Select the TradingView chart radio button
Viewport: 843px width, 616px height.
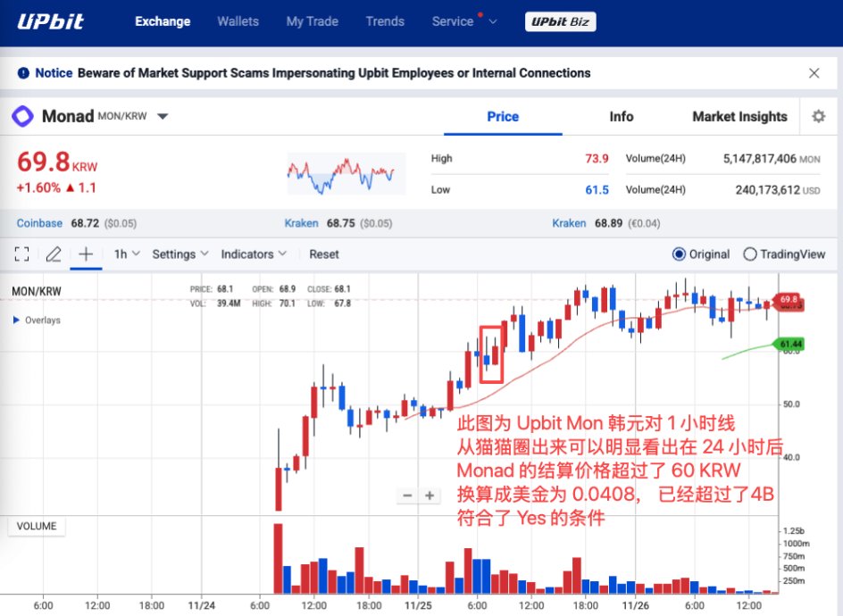point(750,254)
